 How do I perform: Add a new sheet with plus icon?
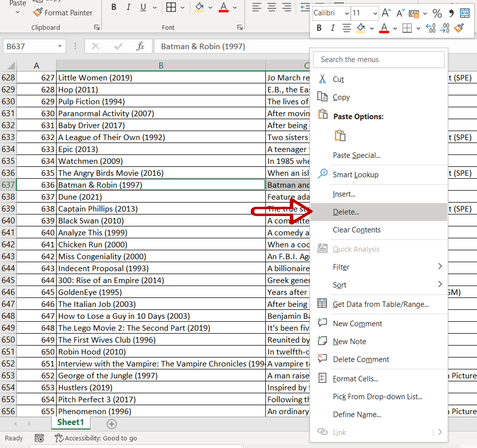click(112, 424)
